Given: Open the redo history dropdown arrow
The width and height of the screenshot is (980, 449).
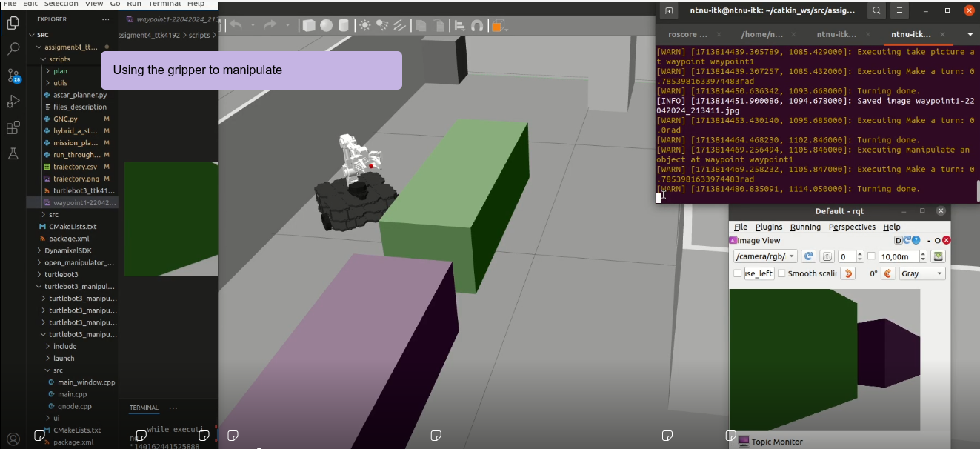Looking at the screenshot, I should tap(287, 25).
